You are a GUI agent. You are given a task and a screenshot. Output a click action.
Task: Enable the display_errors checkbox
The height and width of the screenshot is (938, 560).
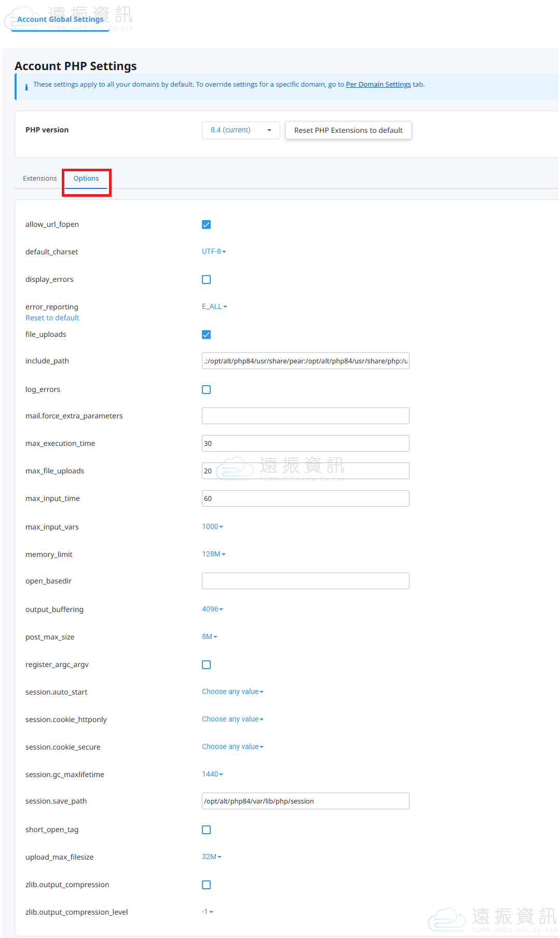206,279
